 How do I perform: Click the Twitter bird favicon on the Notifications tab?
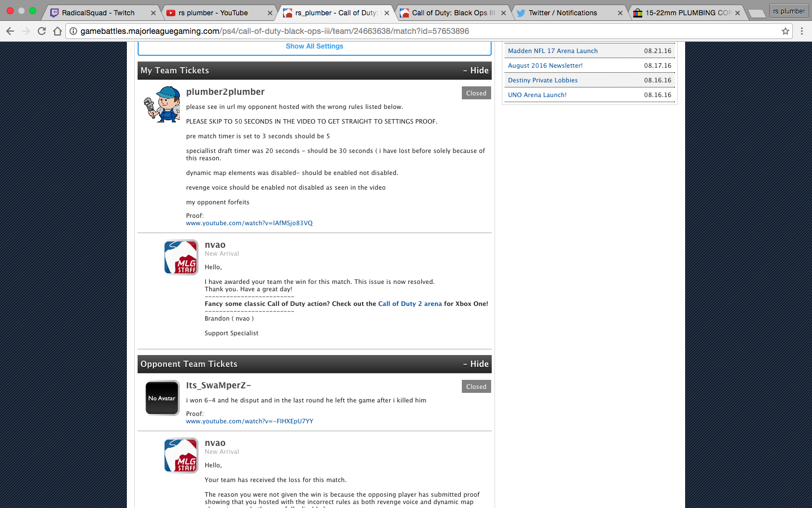click(x=521, y=12)
